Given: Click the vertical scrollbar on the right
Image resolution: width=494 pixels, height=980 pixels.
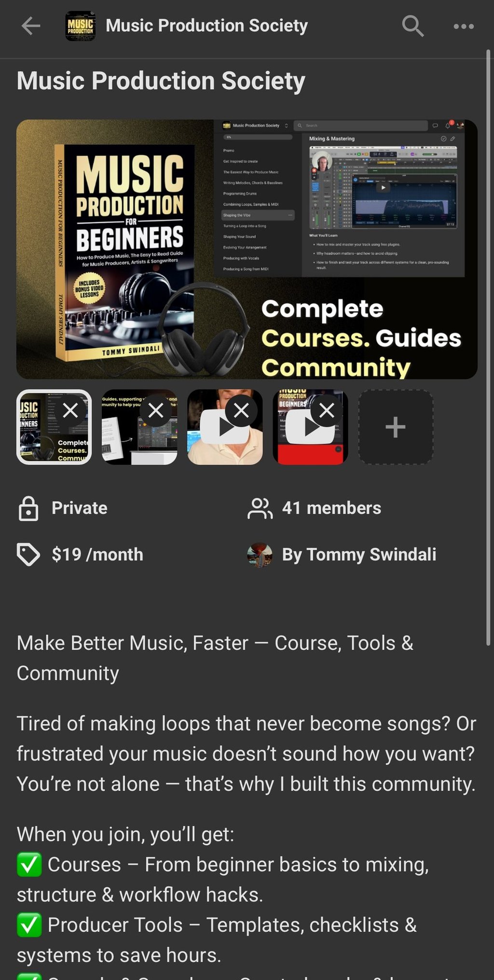Looking at the screenshot, I should [488, 348].
